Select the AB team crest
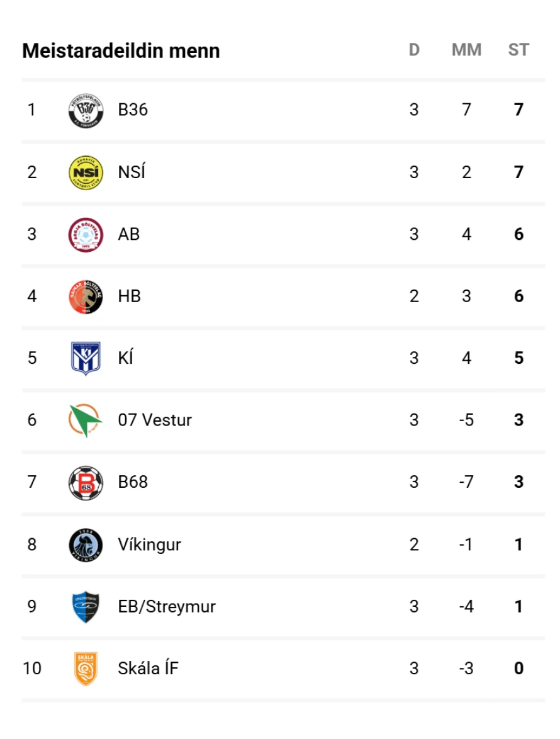Viewport: 560px width, 739px height. (85, 234)
